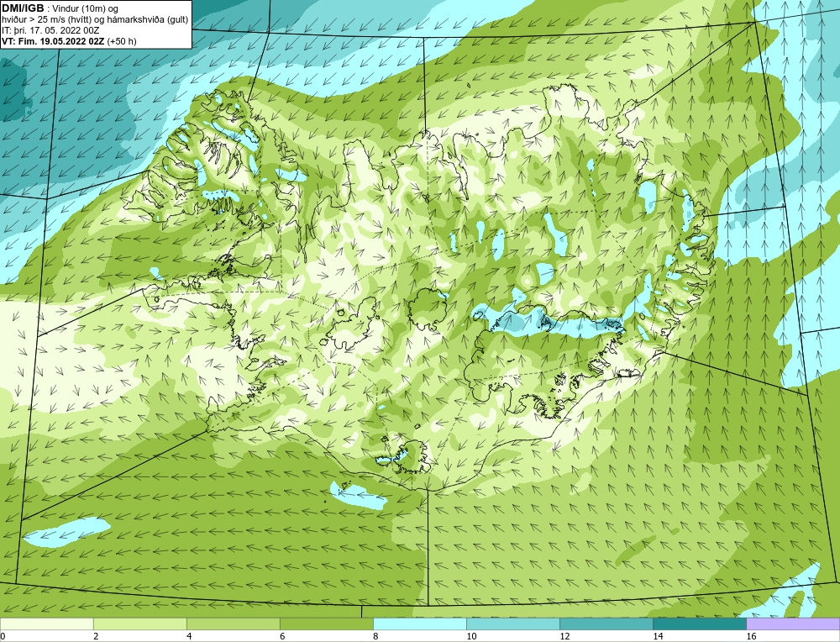
Task: Click the 10–12 m/s cyan legend swatch
Action: [512, 624]
